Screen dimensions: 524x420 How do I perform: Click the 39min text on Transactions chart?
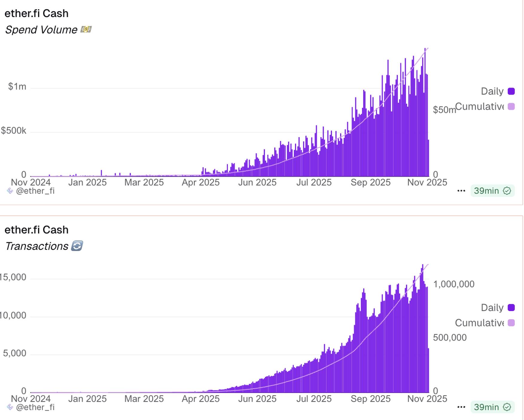coord(486,407)
